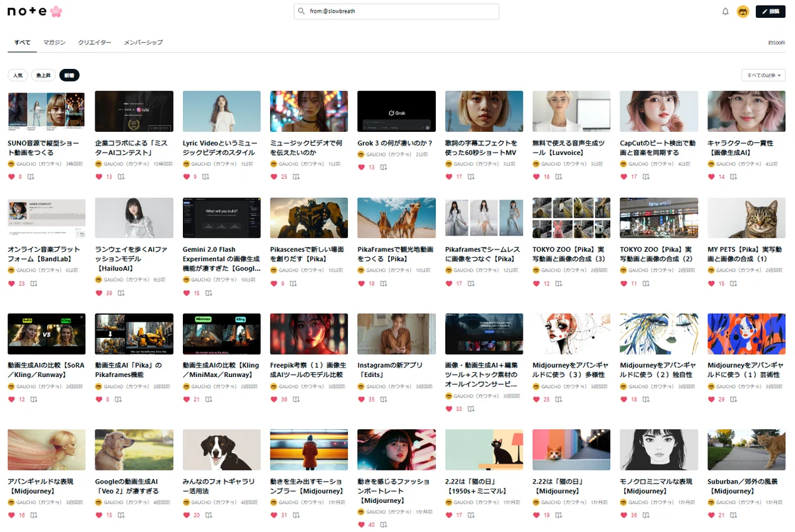This screenshot has width=795, height=532.
Task: Bookmark the Grok 3 の何が凄いのか article
Action: click(384, 168)
